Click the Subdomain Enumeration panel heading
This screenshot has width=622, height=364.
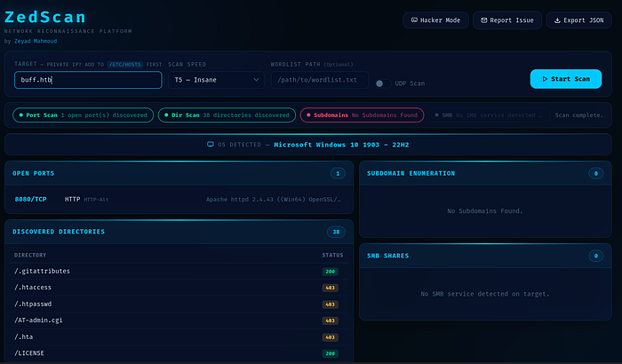click(x=411, y=173)
